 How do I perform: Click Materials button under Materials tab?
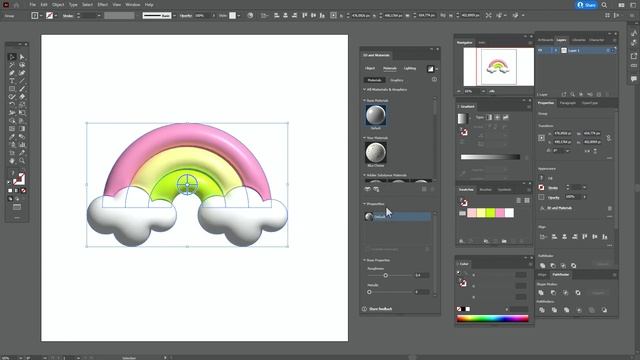[x=374, y=80]
